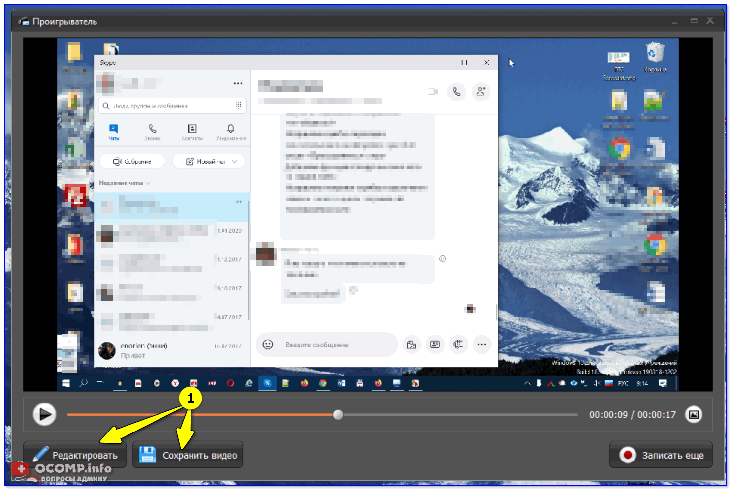Click the add participant icon in Skype
The height and width of the screenshot is (489, 730).
(481, 91)
